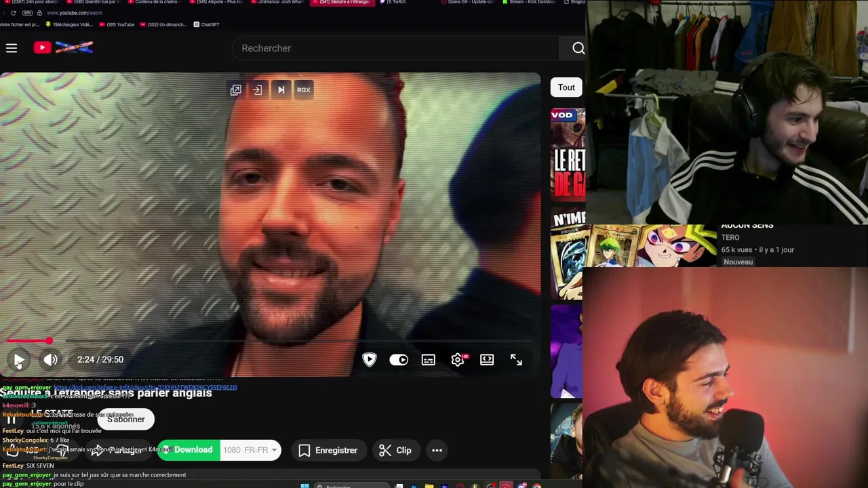Click the 2:24 / 29:50 time display

(100, 360)
